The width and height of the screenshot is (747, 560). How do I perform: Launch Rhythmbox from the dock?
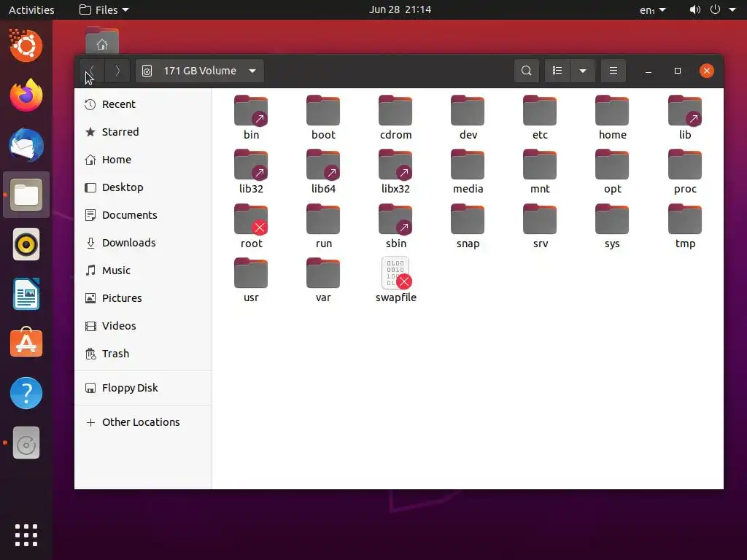pyautogui.click(x=26, y=245)
